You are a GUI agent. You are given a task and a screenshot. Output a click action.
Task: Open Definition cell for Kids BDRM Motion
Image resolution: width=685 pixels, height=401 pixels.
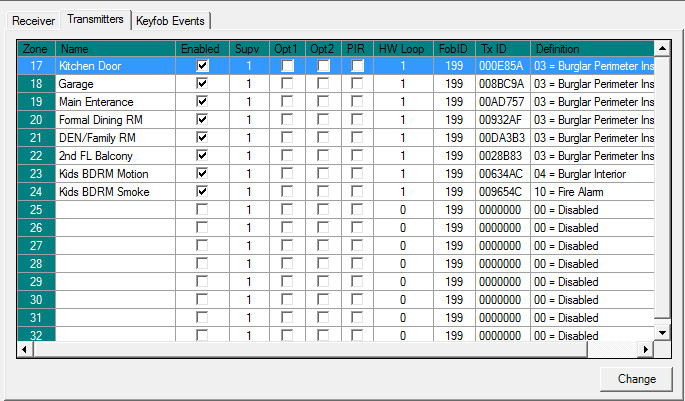click(x=592, y=174)
